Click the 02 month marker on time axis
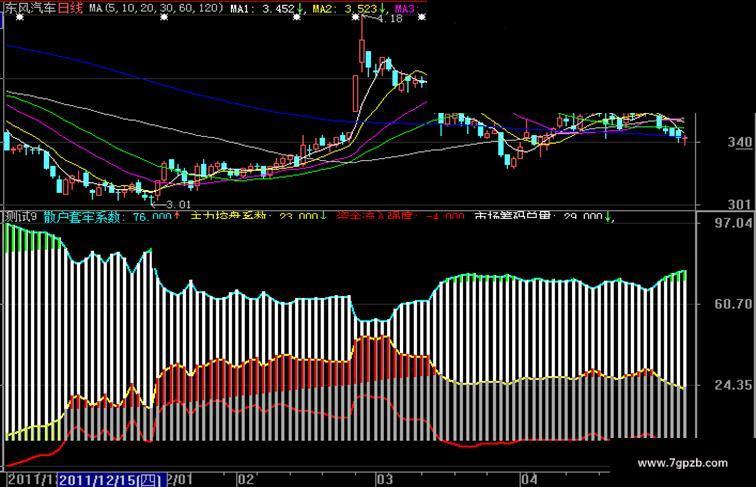 click(x=245, y=480)
